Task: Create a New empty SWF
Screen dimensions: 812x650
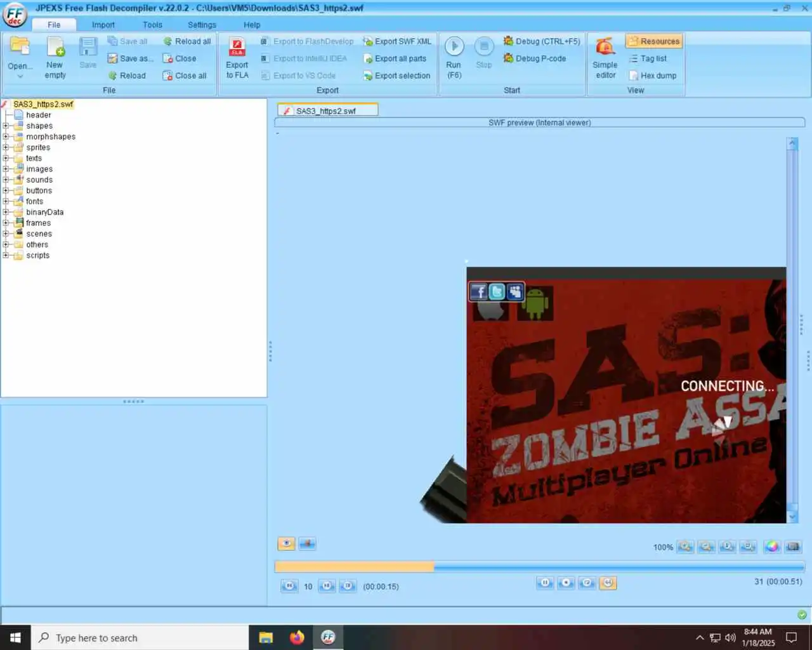Action: [x=55, y=57]
